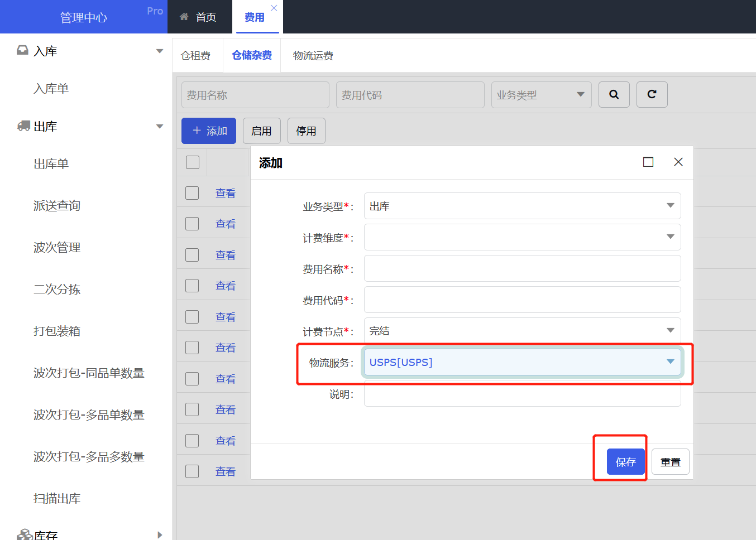Open the 业务类型 filter dropdown
Image resolution: width=756 pixels, height=540 pixels.
(x=541, y=95)
